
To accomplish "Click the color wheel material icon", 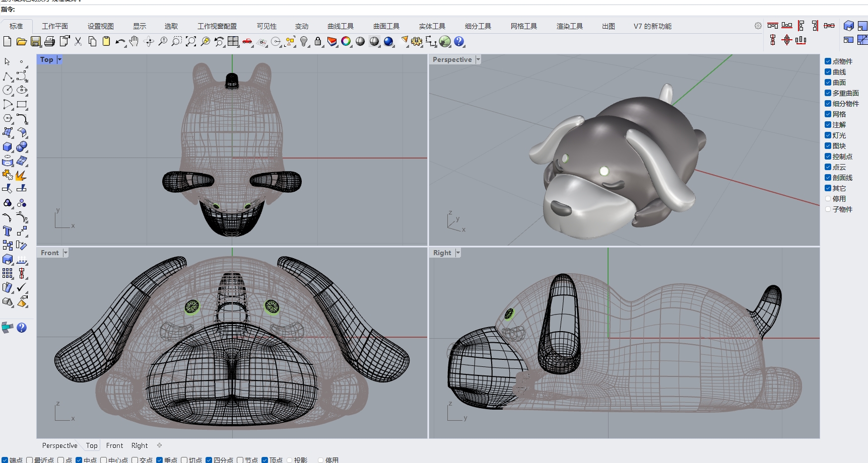I will click(346, 41).
